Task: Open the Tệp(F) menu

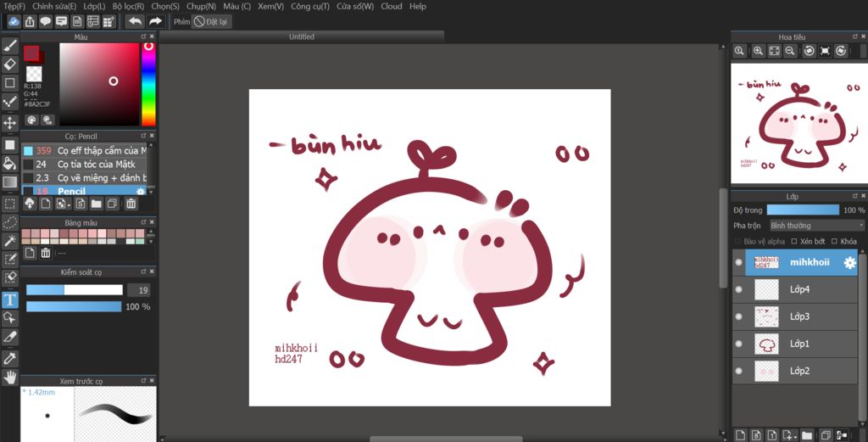Action: [14, 6]
